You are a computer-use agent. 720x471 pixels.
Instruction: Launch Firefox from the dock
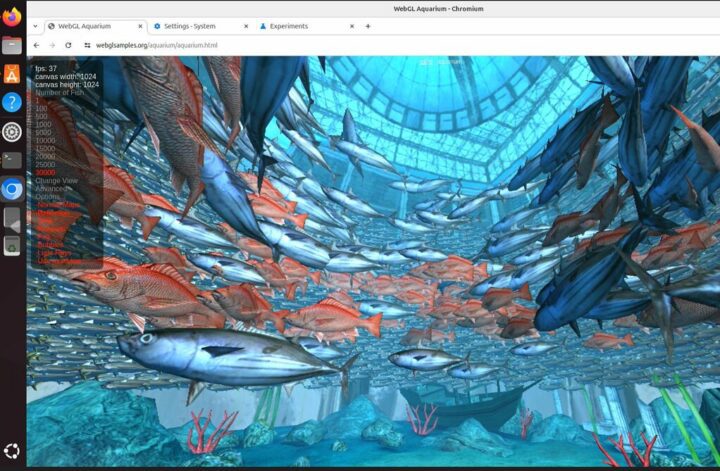coord(12,17)
